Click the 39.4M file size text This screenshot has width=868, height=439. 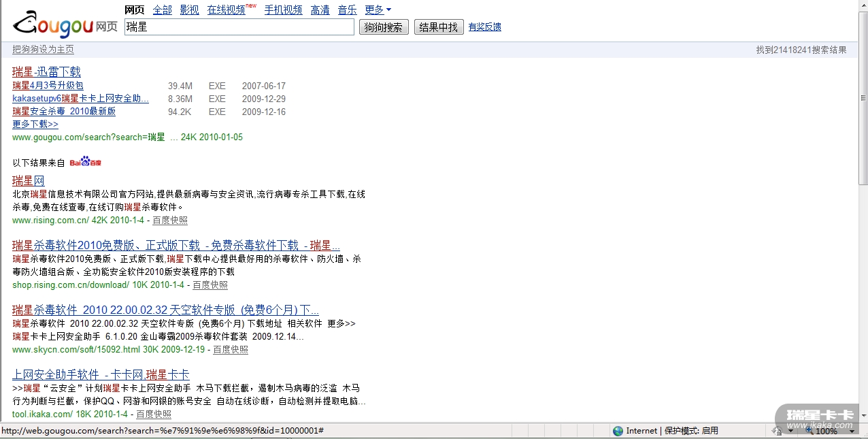pos(180,86)
